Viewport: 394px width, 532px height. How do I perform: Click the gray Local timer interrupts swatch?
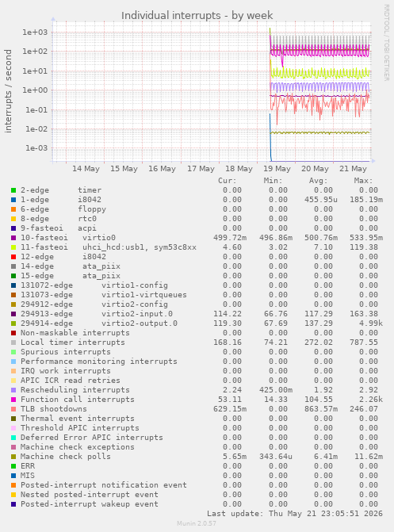[x=13, y=343]
